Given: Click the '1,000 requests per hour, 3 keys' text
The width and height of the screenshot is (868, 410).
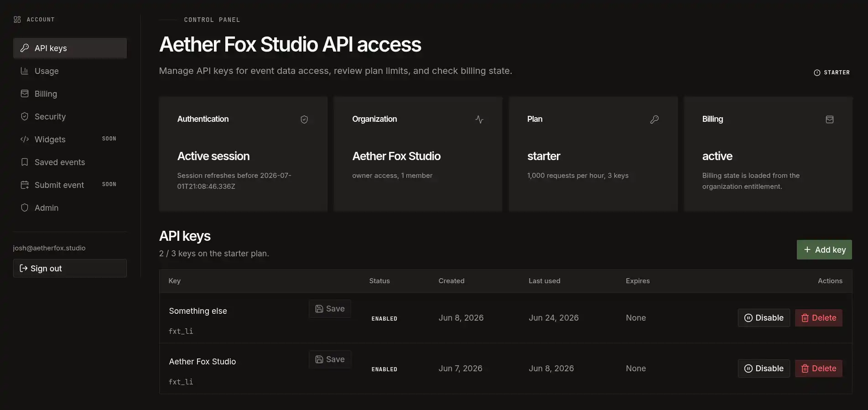Looking at the screenshot, I should pos(578,176).
